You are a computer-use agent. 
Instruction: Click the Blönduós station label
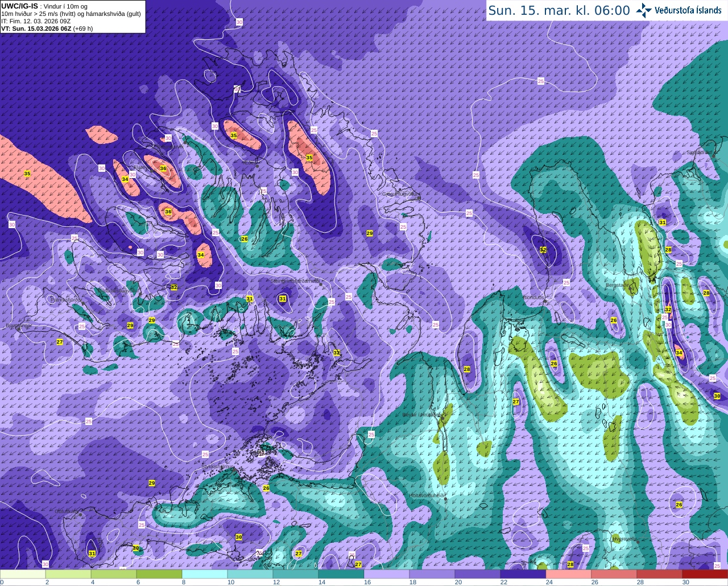pos(533,298)
